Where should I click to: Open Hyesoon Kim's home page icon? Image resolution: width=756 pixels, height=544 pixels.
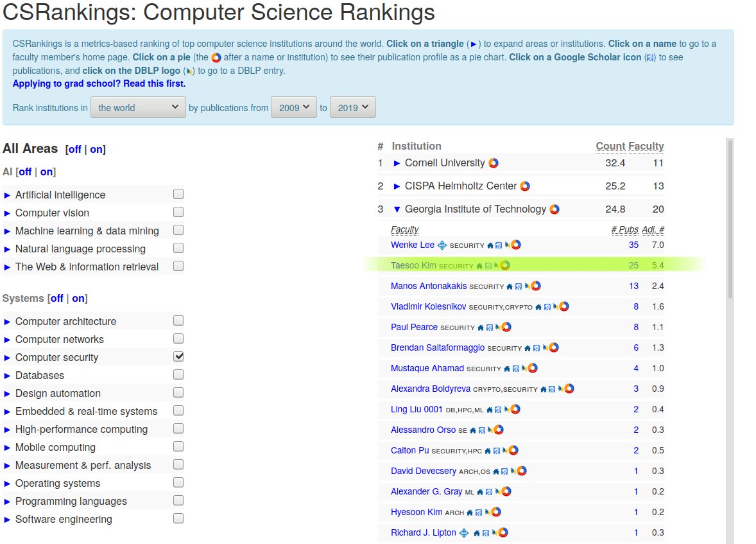pos(470,513)
